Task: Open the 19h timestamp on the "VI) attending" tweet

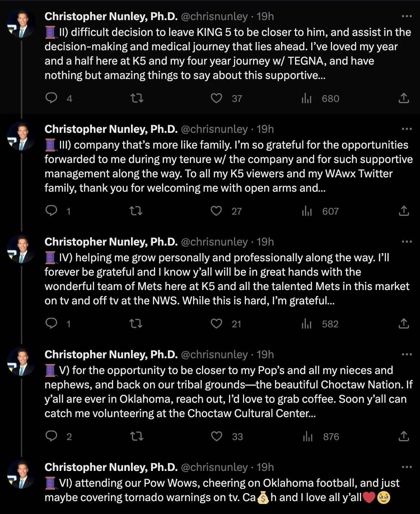Action: click(x=265, y=467)
